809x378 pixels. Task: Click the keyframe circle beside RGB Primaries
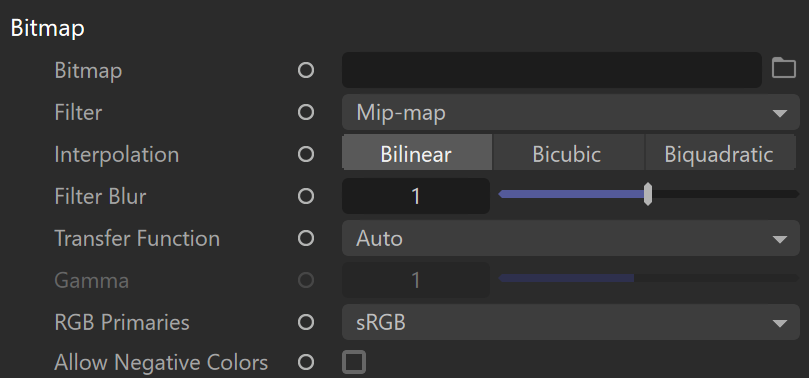(x=306, y=322)
